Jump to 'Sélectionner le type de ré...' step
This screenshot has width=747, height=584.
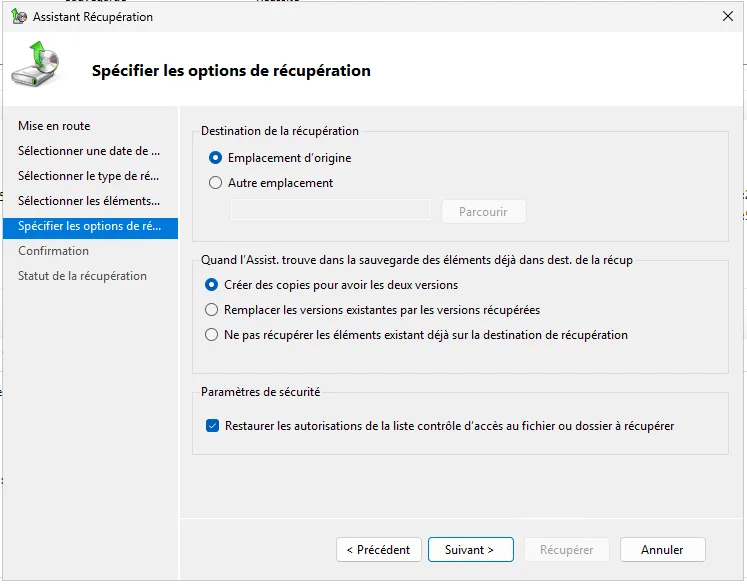(x=88, y=176)
